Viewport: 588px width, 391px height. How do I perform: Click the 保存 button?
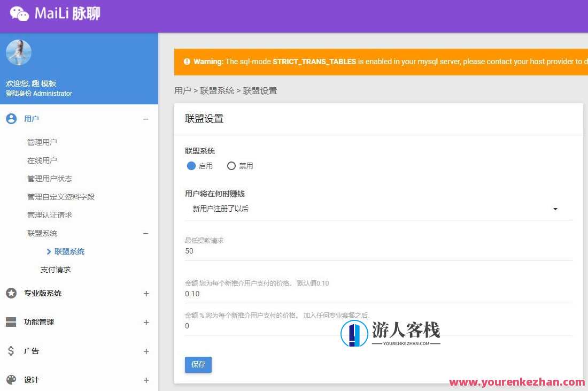point(198,364)
